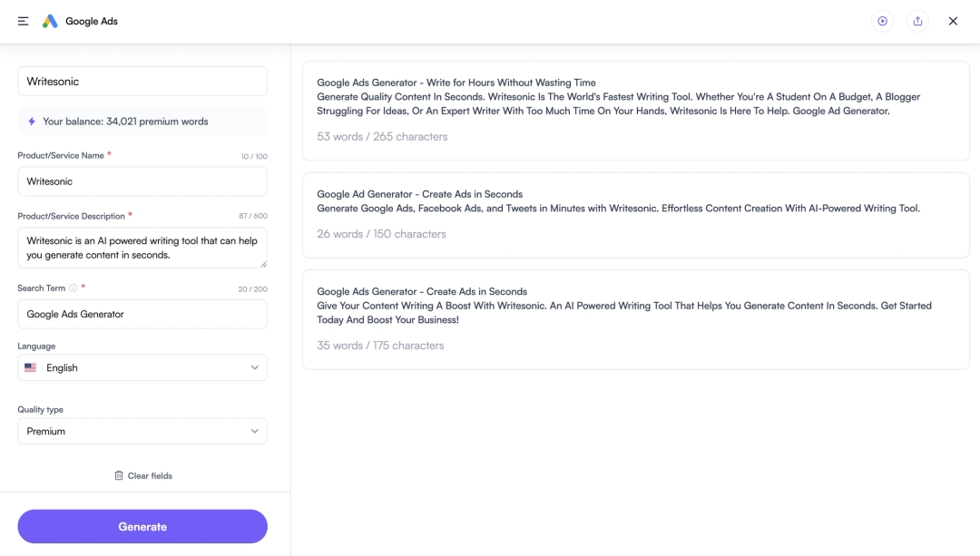Image resolution: width=980 pixels, height=556 pixels.
Task: Open the English language dropdown
Action: coord(142,367)
